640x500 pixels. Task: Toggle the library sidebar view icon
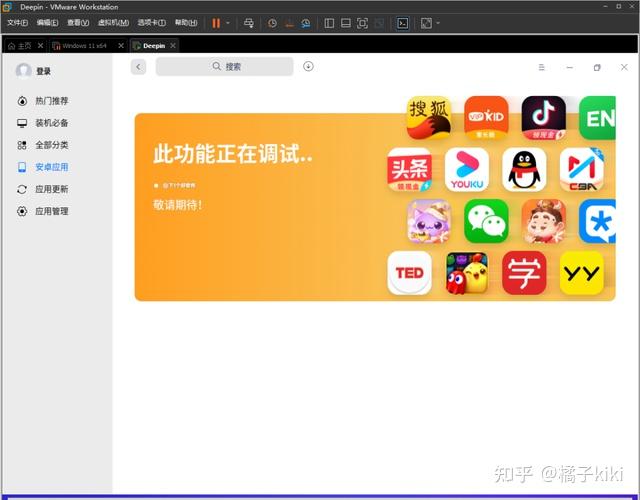(329, 23)
